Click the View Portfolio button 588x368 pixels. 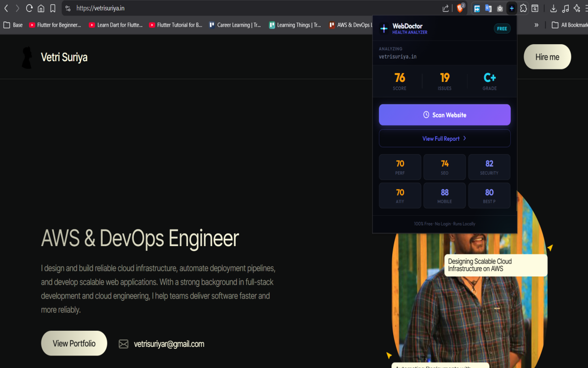click(x=74, y=343)
